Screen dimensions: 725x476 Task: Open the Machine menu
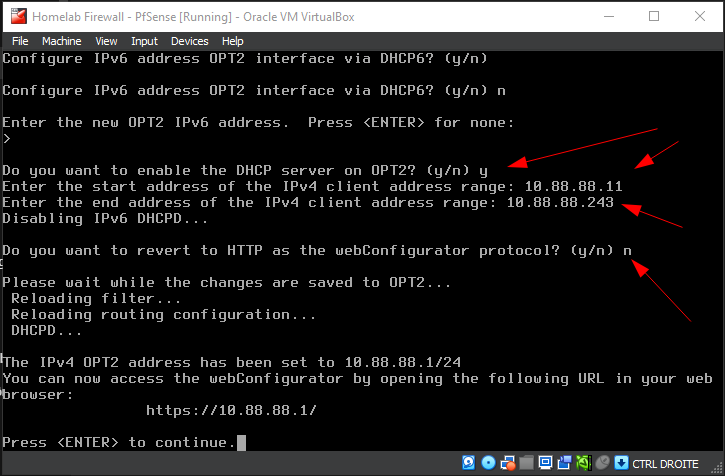61,41
